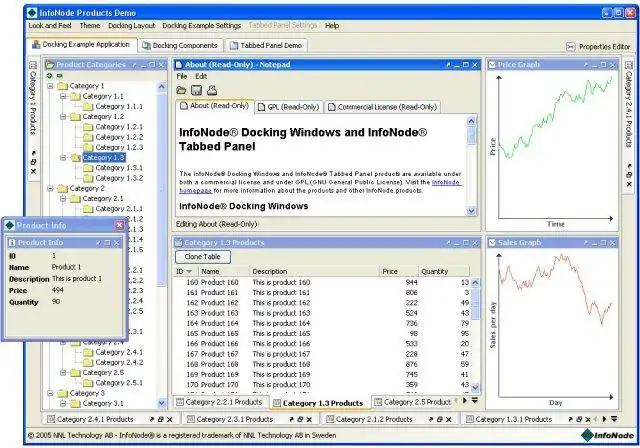
Task: Click the green minus icon in Product Categories
Action: pyautogui.click(x=60, y=75)
